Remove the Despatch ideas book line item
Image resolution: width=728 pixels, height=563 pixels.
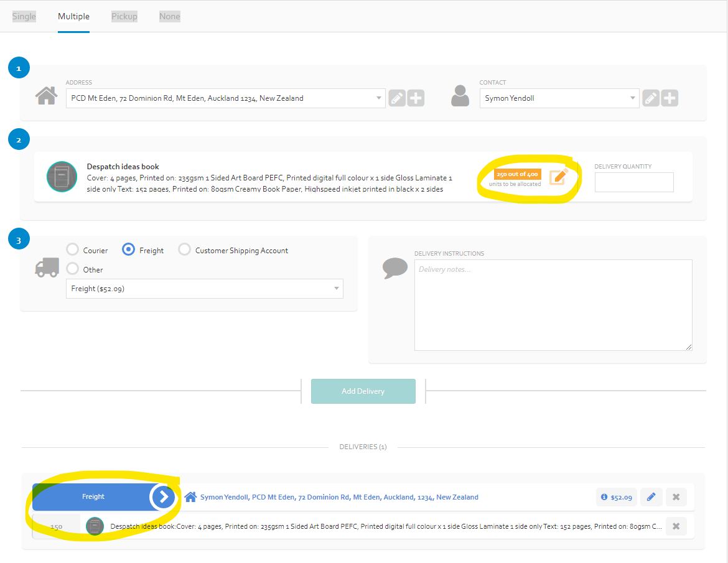pos(676,526)
